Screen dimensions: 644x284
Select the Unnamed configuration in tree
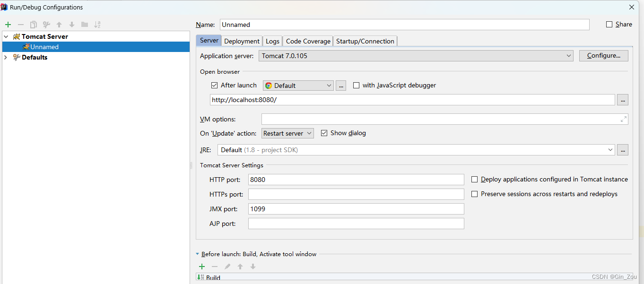96,47
